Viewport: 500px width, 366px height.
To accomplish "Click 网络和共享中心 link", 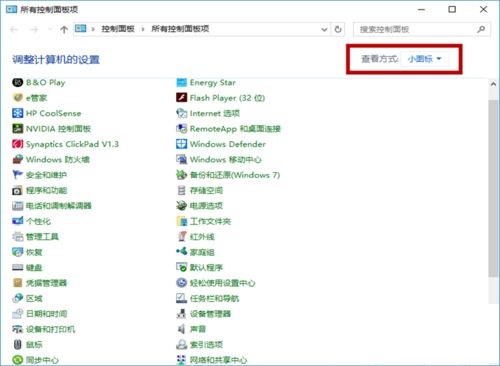I will 219,360.
